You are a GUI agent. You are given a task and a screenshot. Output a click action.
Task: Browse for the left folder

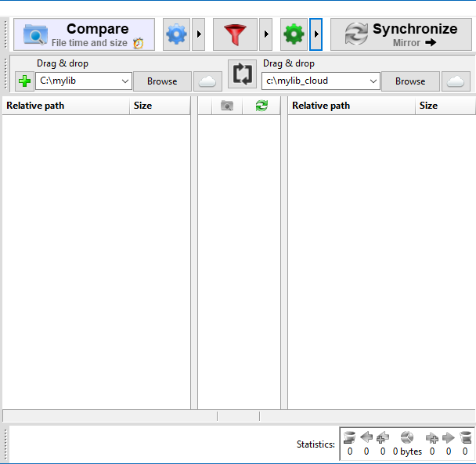click(x=162, y=81)
